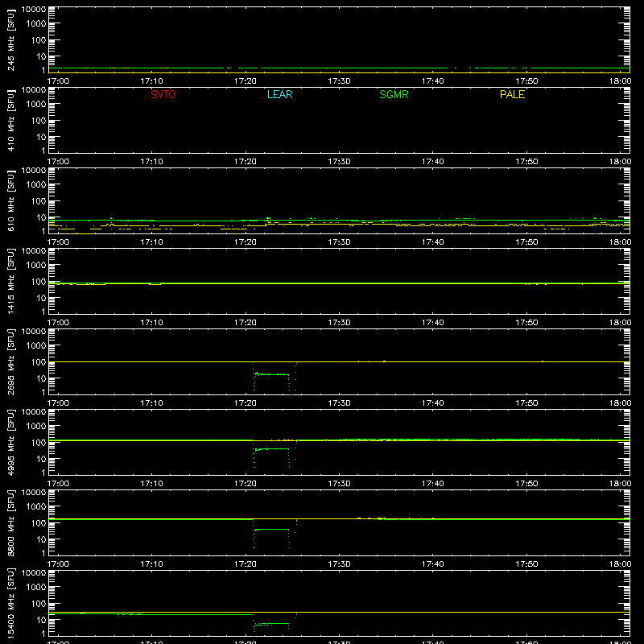Click 17:50 time label below 1415 MHz panel
Image resolution: width=644 pixels, height=644 pixels.
pos(526,323)
